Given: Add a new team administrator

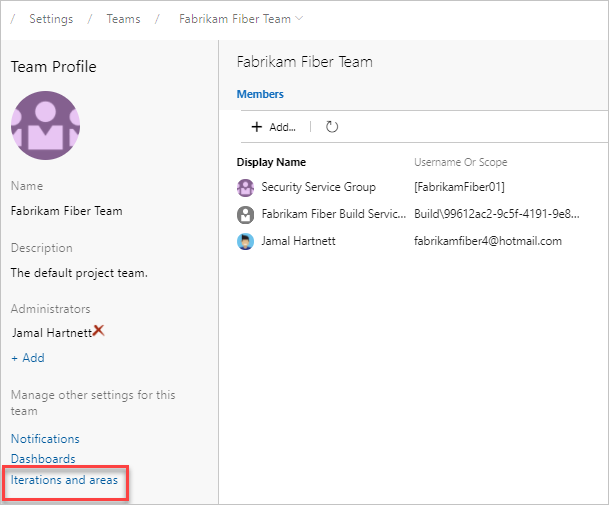Looking at the screenshot, I should (28, 357).
